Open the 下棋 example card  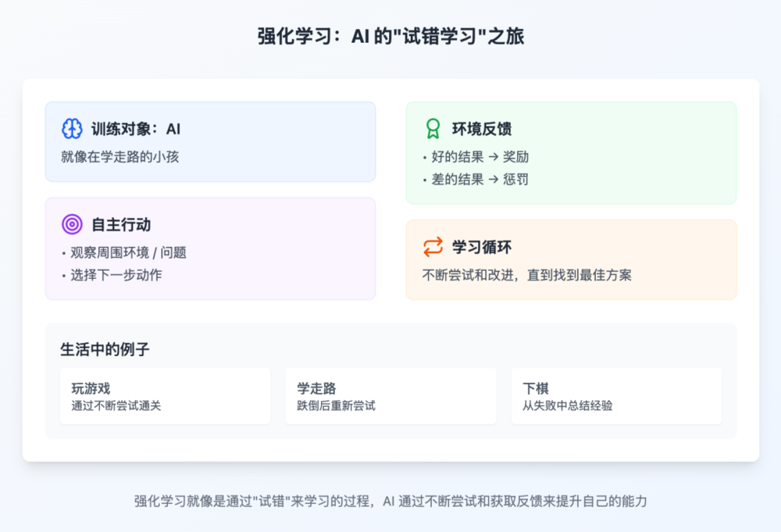pos(617,396)
